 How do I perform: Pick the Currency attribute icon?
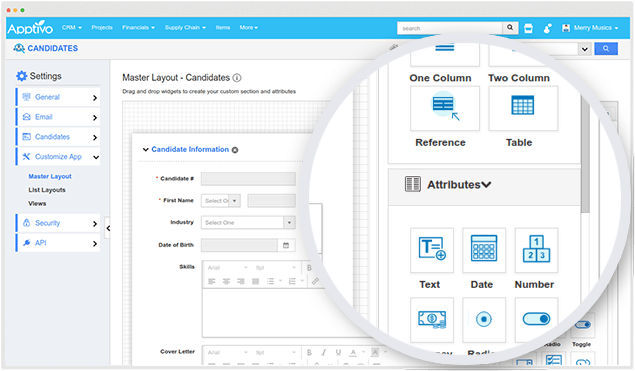tap(432, 320)
